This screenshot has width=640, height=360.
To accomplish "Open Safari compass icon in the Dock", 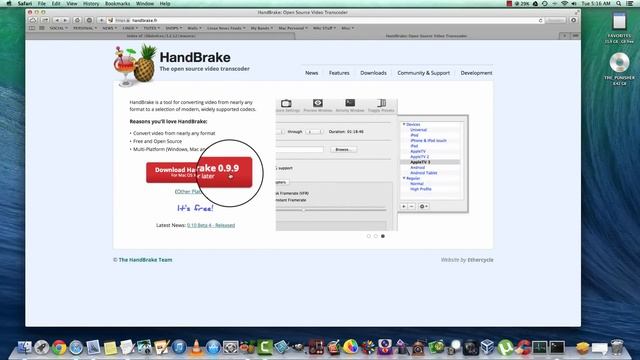I will pos(76,347).
